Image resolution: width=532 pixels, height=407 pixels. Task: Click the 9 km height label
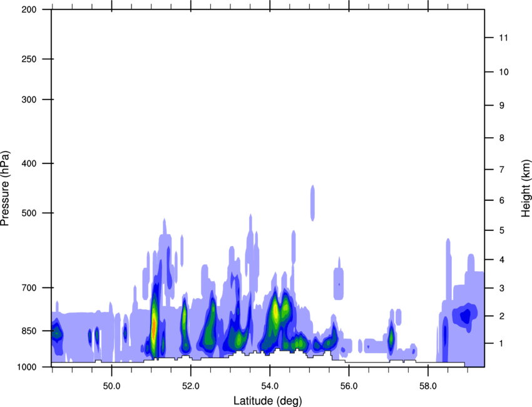[502, 106]
